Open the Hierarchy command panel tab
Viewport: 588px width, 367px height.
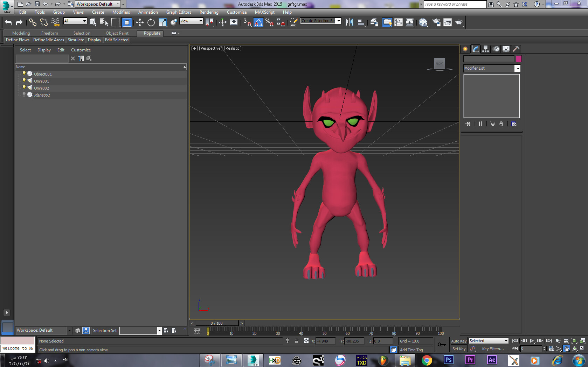tap(485, 49)
